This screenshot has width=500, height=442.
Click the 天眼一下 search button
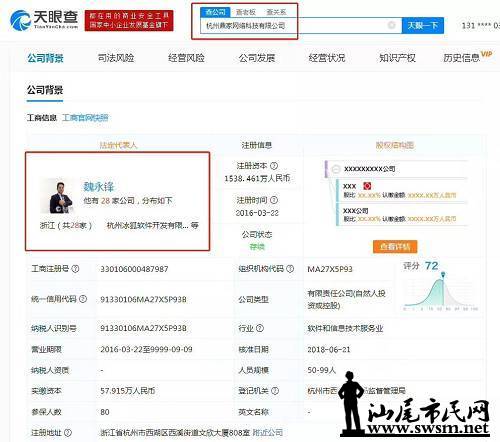pos(423,25)
